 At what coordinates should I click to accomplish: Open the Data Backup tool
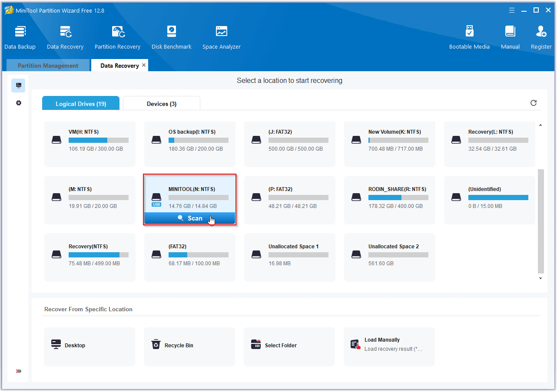tap(20, 38)
